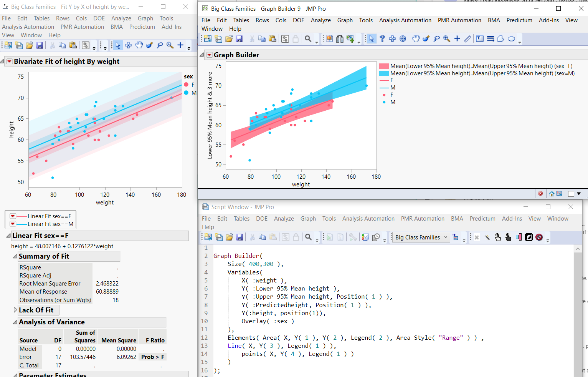Click the Save script icon in Script Window toolbar
Viewport: 588px width, 377px height.
click(x=240, y=237)
